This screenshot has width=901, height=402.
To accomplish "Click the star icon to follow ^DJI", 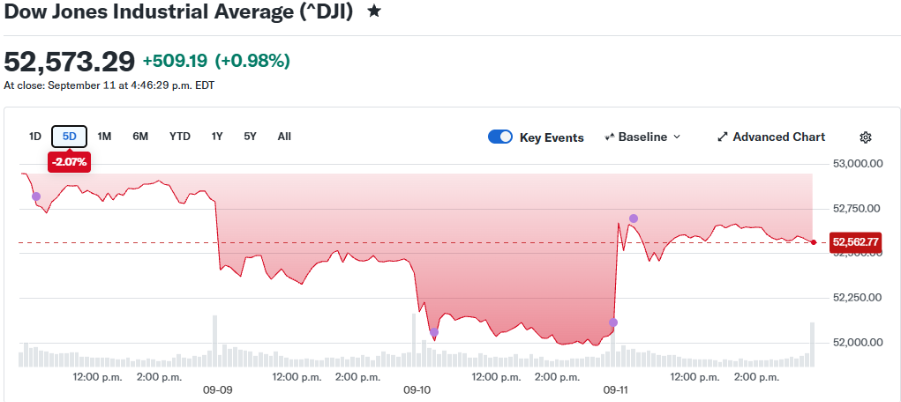I will [x=374, y=11].
